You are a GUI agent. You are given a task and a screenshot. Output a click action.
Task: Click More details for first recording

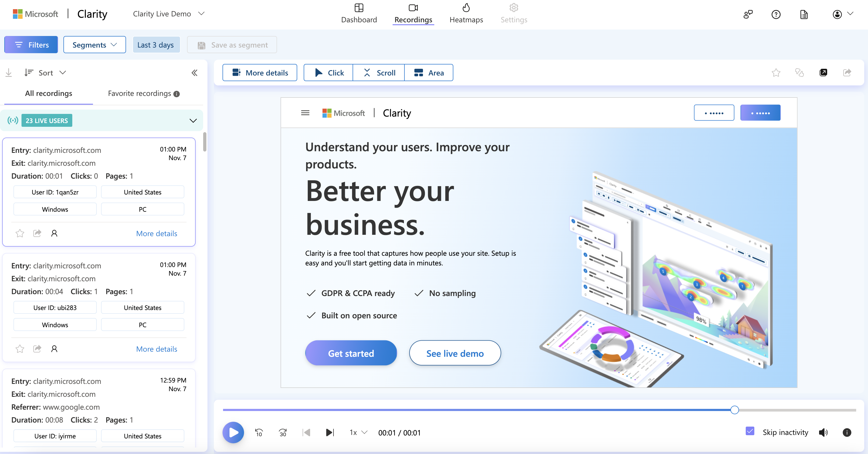157,232
